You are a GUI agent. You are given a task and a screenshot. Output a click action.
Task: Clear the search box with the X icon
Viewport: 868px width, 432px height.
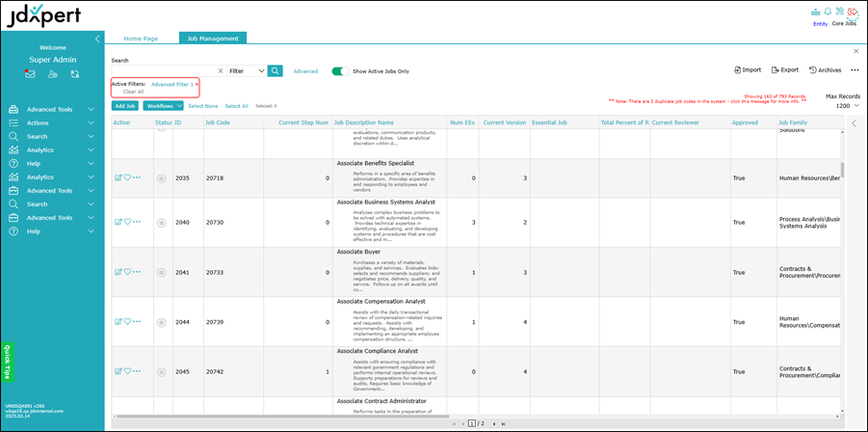[221, 71]
